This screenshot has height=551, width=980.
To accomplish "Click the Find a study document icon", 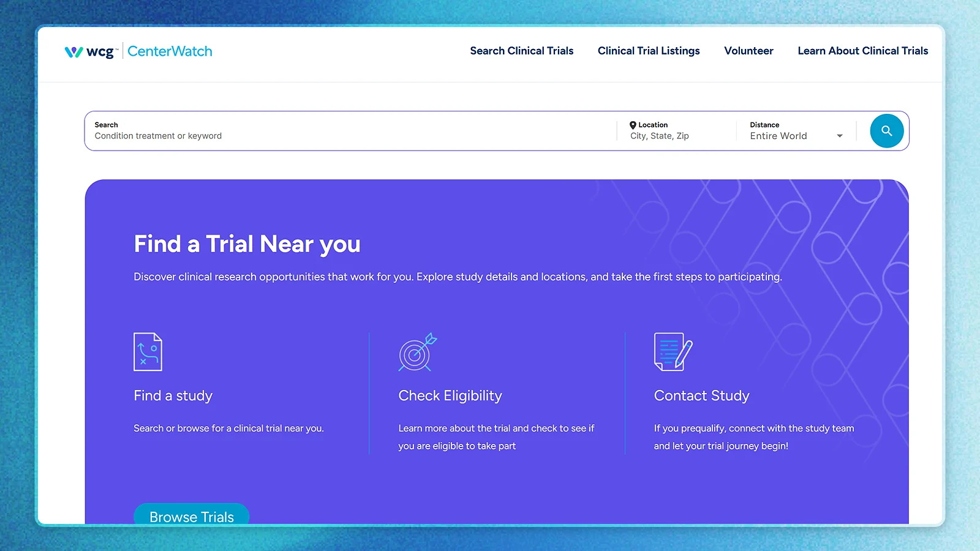I will pyautogui.click(x=148, y=351).
